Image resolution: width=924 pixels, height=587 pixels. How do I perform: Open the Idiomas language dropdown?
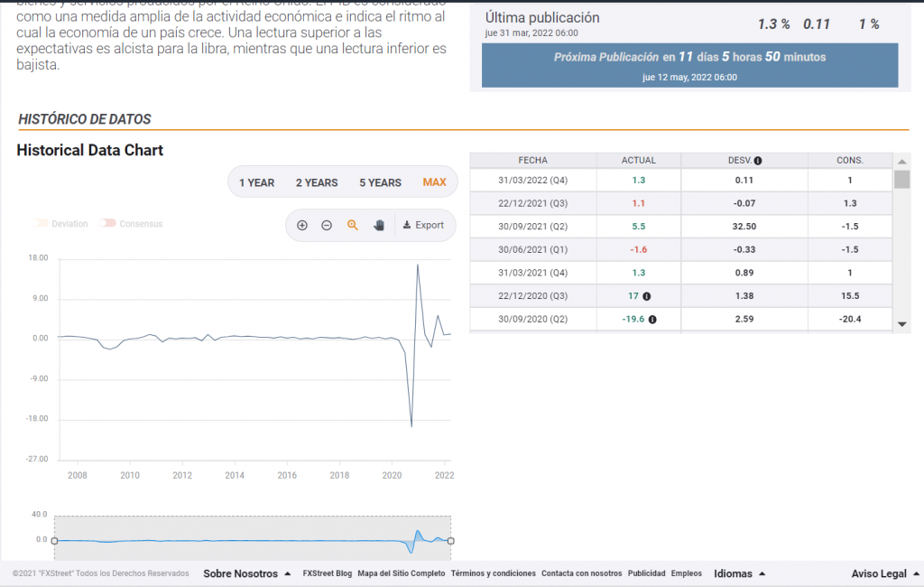pyautogui.click(x=739, y=573)
